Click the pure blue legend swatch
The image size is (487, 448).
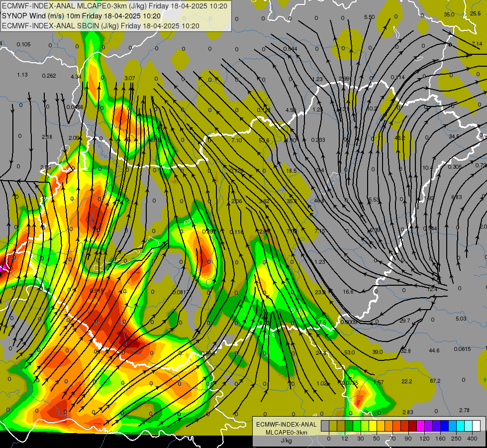tap(445, 426)
